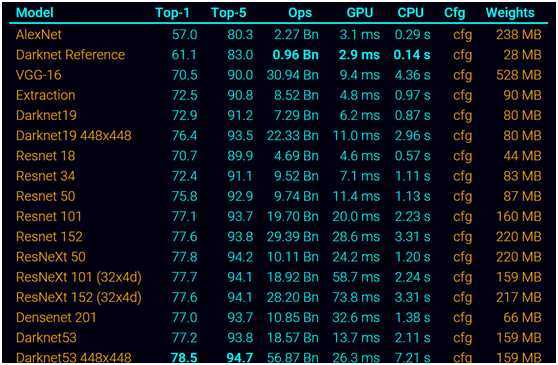Select the bold 94.7 Top-5 value

point(240,358)
